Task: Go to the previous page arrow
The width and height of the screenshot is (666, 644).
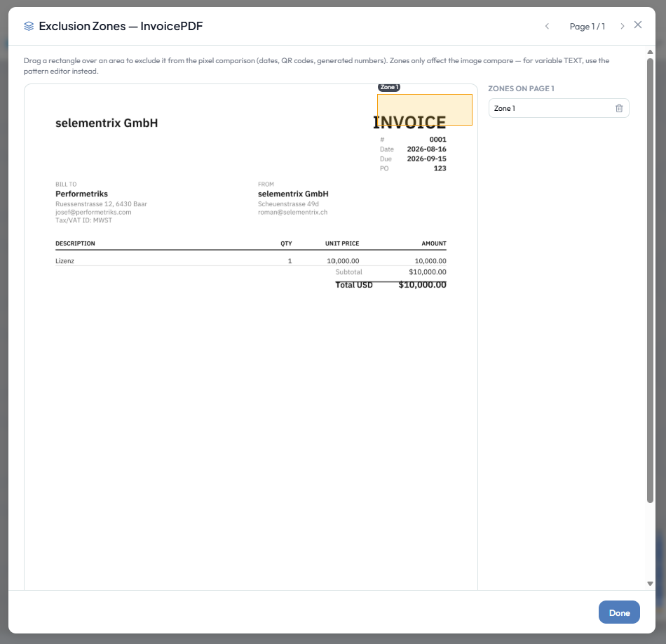Action: click(547, 27)
